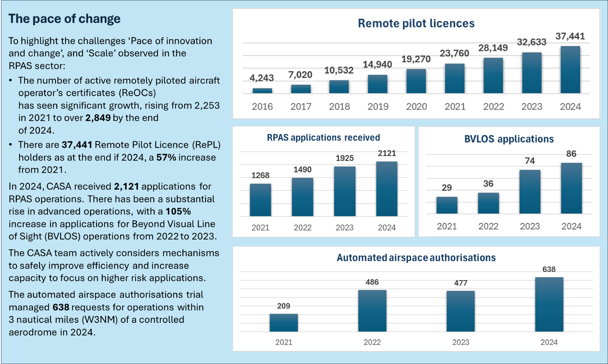Click 'RPAS sector:' in intro paragraph
The height and width of the screenshot is (364, 608).
pos(37,66)
